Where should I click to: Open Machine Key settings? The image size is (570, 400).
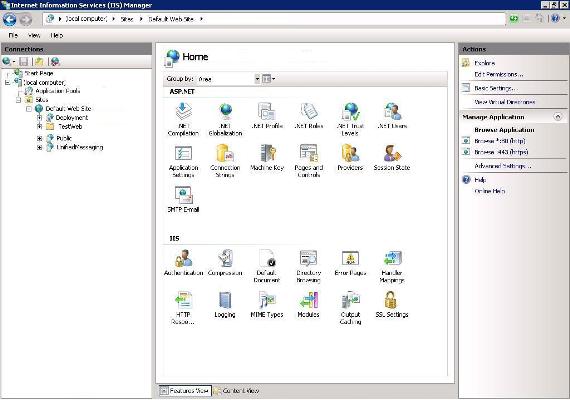[267, 157]
